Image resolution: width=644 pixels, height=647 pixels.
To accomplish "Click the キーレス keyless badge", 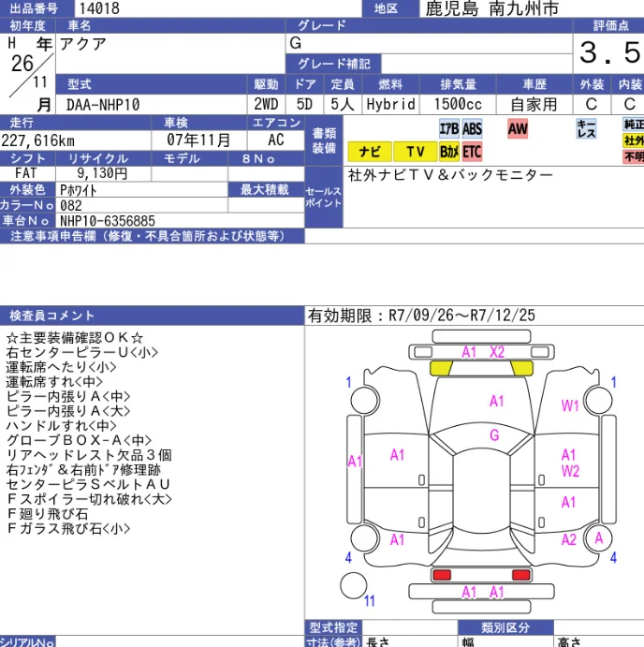I will (x=587, y=129).
